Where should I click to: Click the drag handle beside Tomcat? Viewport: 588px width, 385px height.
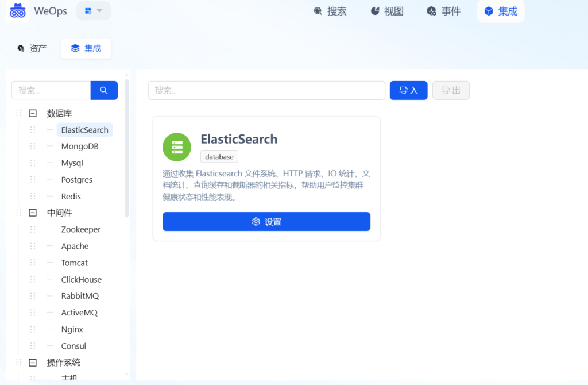click(x=33, y=263)
